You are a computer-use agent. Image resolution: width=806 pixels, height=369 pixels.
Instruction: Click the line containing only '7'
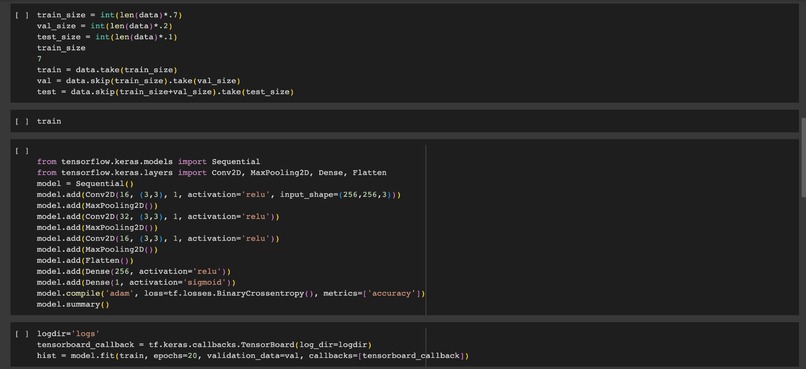coord(39,59)
